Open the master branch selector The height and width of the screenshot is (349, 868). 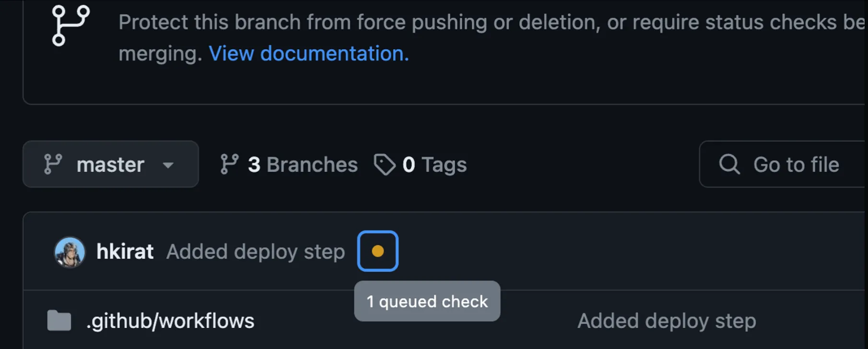click(110, 164)
